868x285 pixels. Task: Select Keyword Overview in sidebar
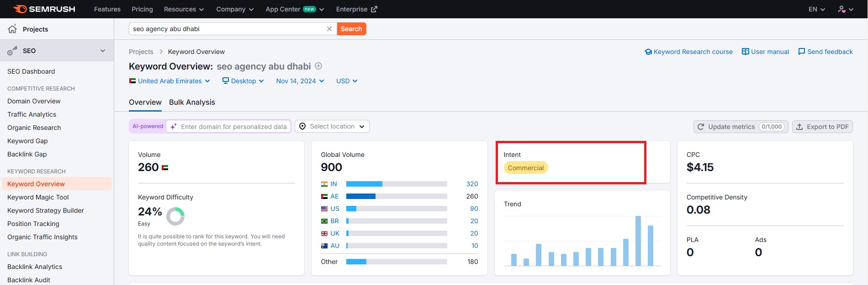[x=57, y=184]
